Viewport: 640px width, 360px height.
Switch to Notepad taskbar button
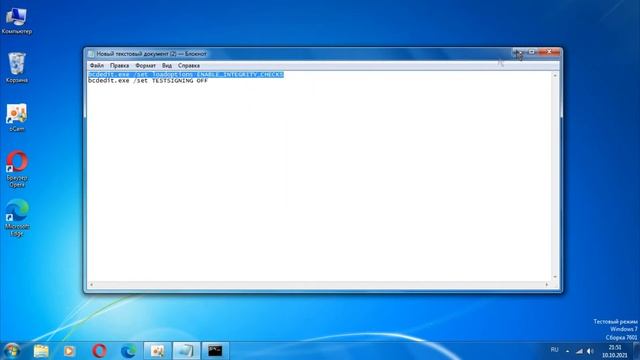(187, 351)
